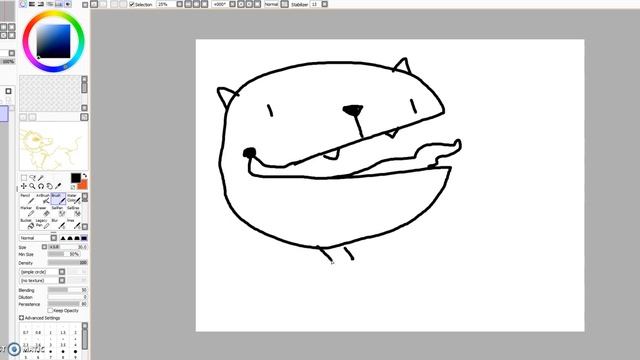This screenshot has height=360, width=640.
Task: Toggle the RGB slider panel icon
Action: 32,4
